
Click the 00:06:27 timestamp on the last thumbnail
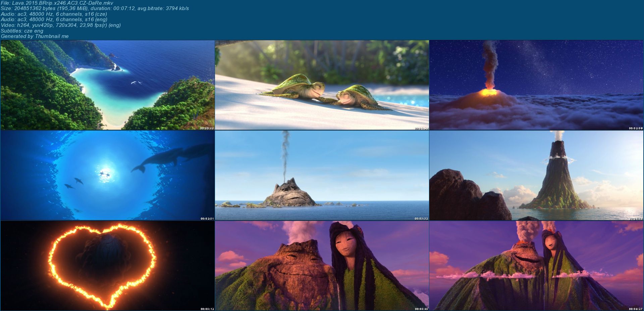point(636,309)
